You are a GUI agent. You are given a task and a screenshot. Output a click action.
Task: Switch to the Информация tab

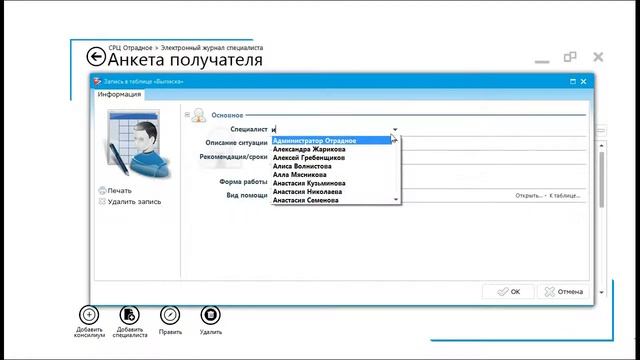[x=119, y=94]
